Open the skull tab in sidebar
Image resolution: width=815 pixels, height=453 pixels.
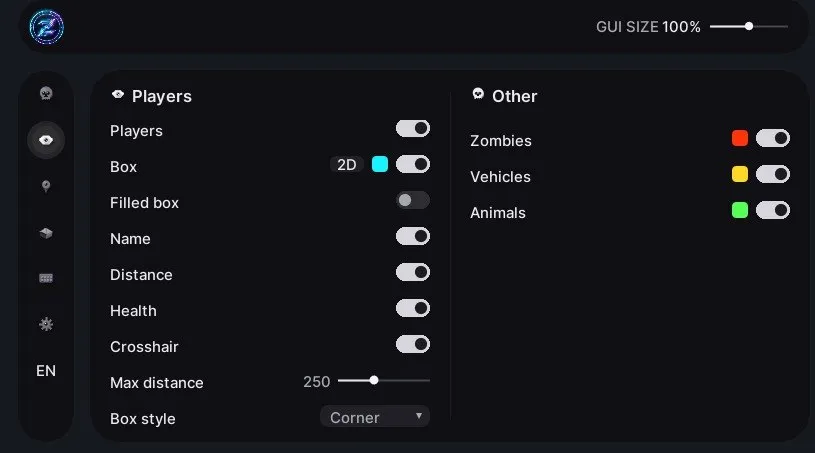(46, 94)
